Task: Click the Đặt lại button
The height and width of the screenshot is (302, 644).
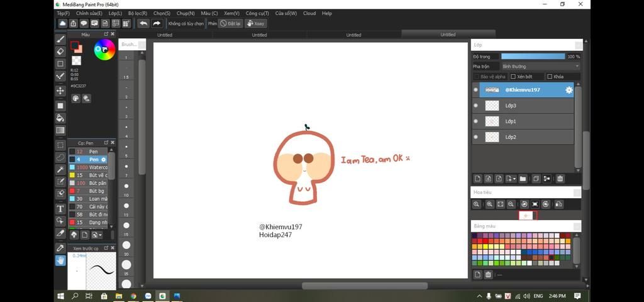Action: click(230, 23)
